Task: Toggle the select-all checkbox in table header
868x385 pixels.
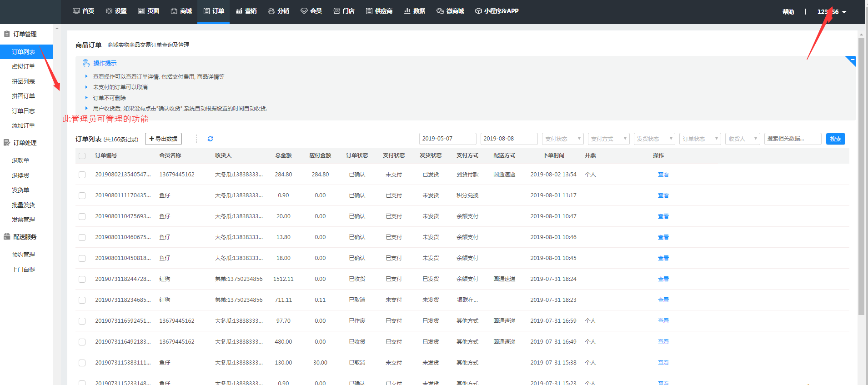Action: 82,156
